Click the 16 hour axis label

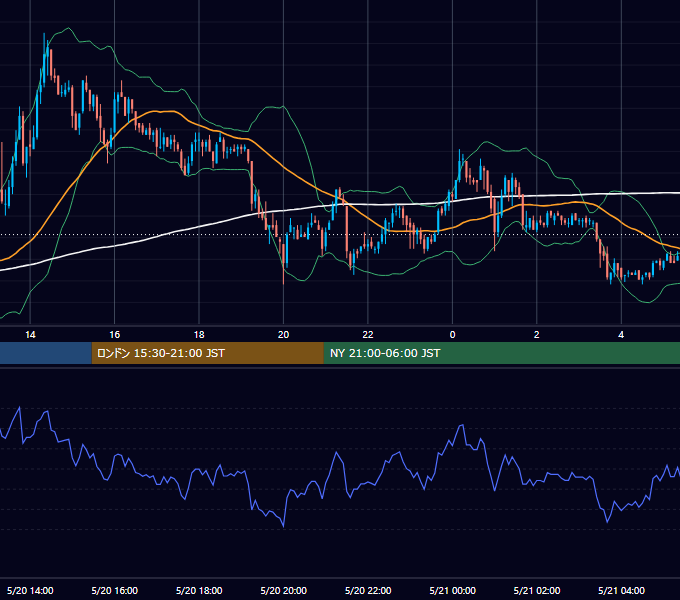coord(114,335)
